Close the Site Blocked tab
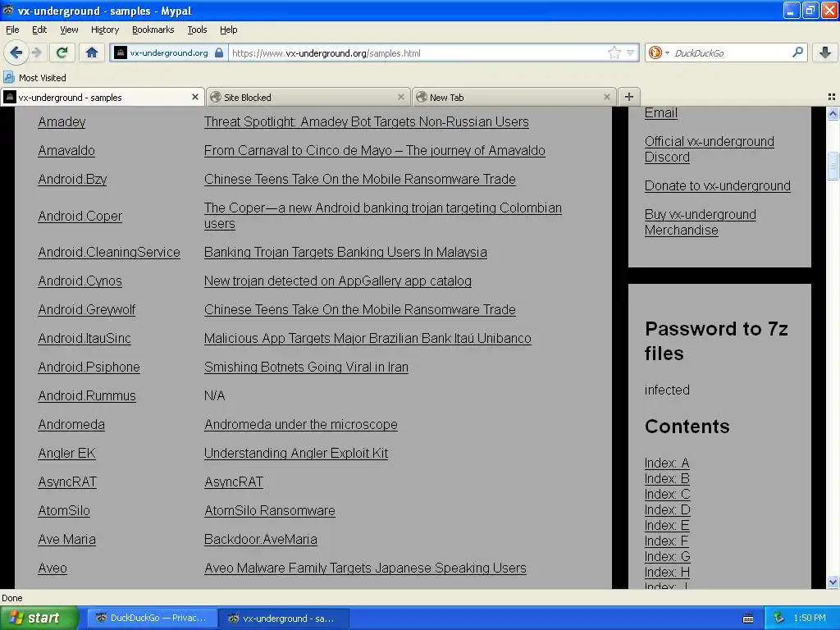 click(x=400, y=97)
